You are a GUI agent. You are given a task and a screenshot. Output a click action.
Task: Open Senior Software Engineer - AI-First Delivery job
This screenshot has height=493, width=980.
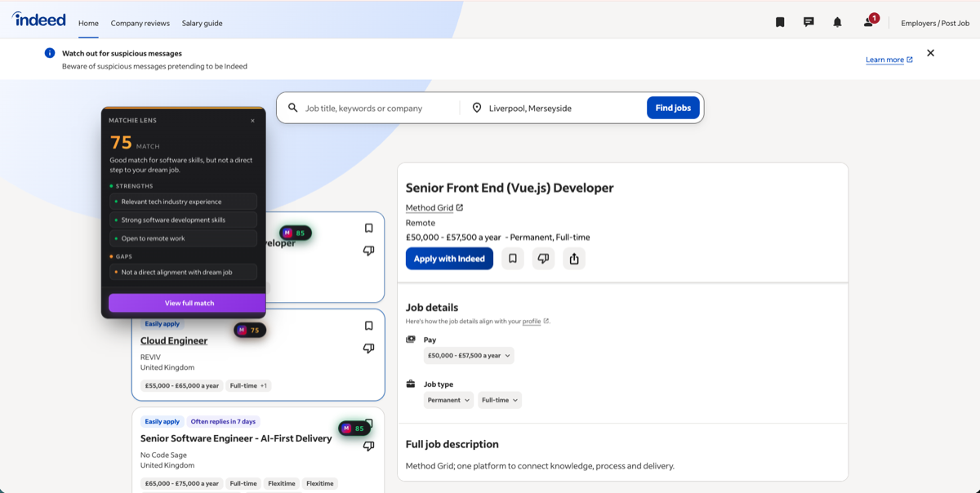[x=236, y=438]
